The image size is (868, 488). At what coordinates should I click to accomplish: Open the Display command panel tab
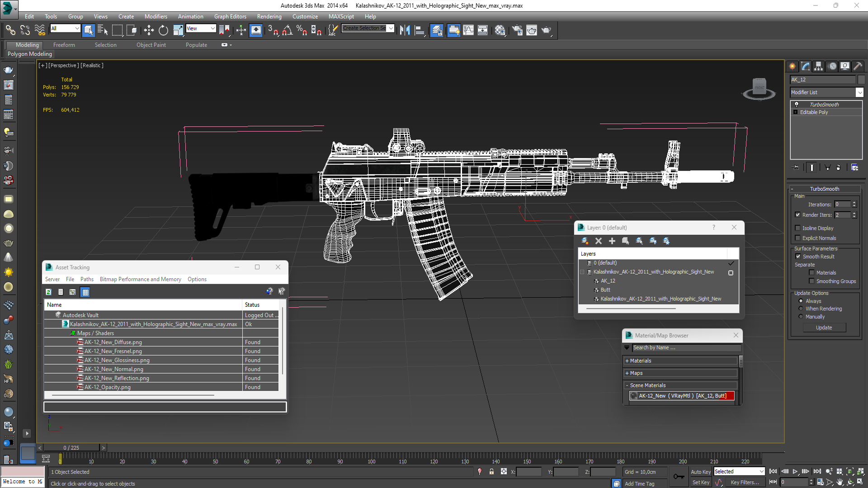[844, 66]
